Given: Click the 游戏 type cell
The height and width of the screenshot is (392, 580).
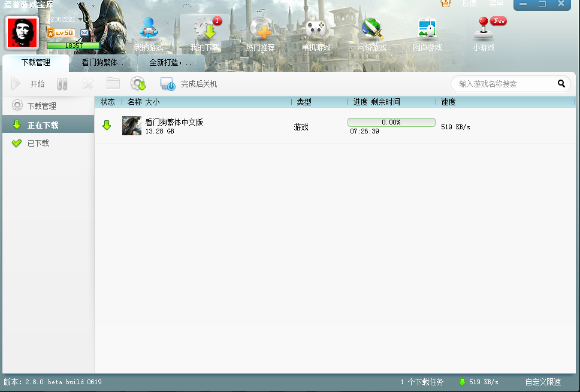Looking at the screenshot, I should click(301, 127).
